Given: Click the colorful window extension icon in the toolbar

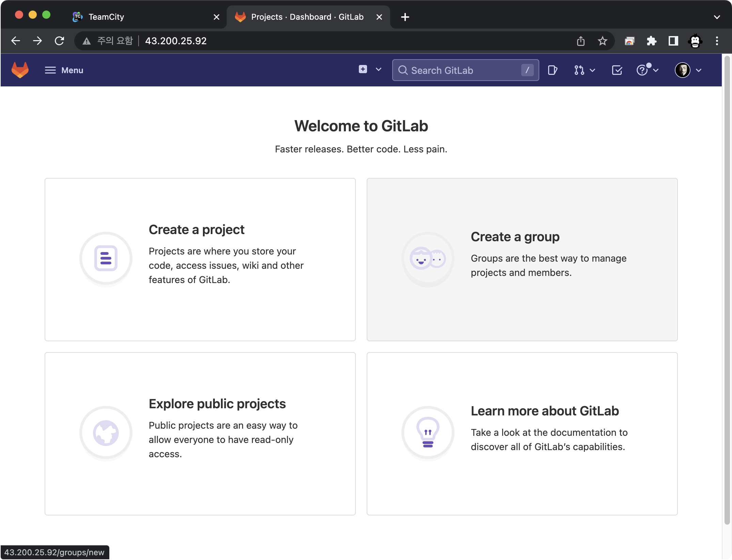Looking at the screenshot, I should point(630,41).
